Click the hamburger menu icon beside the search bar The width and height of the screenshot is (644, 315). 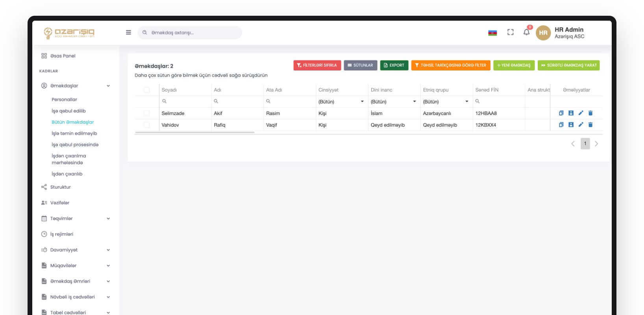[x=128, y=32]
